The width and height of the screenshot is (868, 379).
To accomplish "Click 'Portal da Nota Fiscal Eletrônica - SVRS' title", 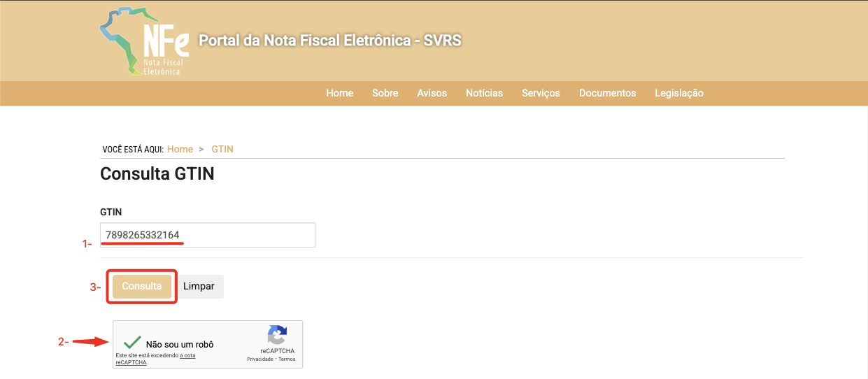I will (x=330, y=41).
